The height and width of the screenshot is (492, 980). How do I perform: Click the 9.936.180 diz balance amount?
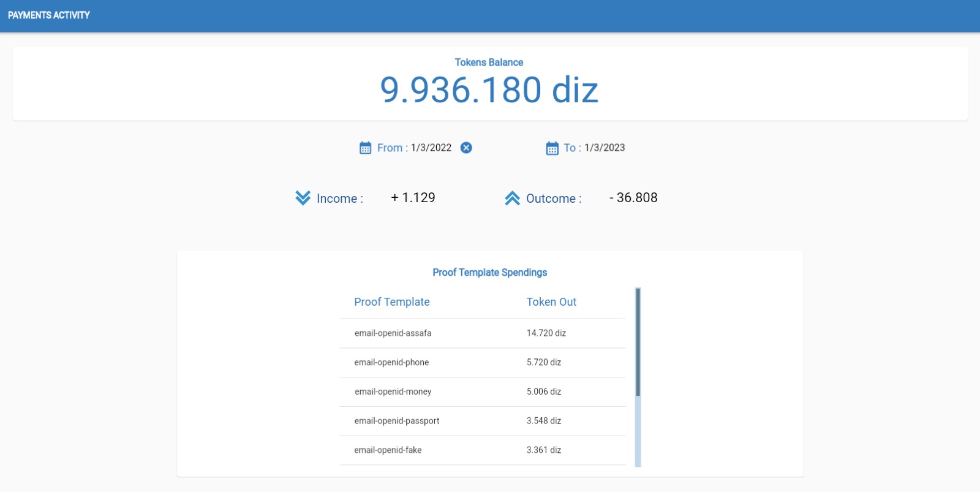489,90
